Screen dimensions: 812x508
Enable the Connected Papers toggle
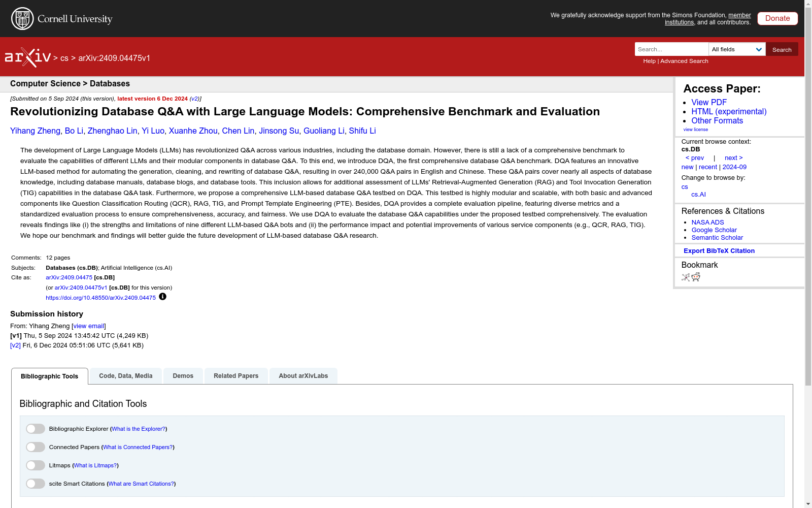[x=36, y=447]
